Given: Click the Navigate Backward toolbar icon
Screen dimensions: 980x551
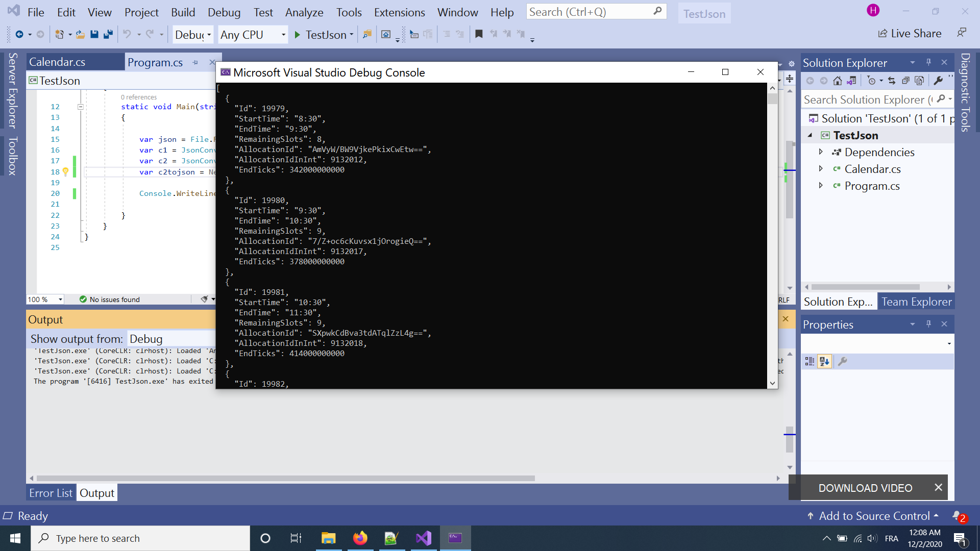Looking at the screenshot, I should tap(19, 34).
